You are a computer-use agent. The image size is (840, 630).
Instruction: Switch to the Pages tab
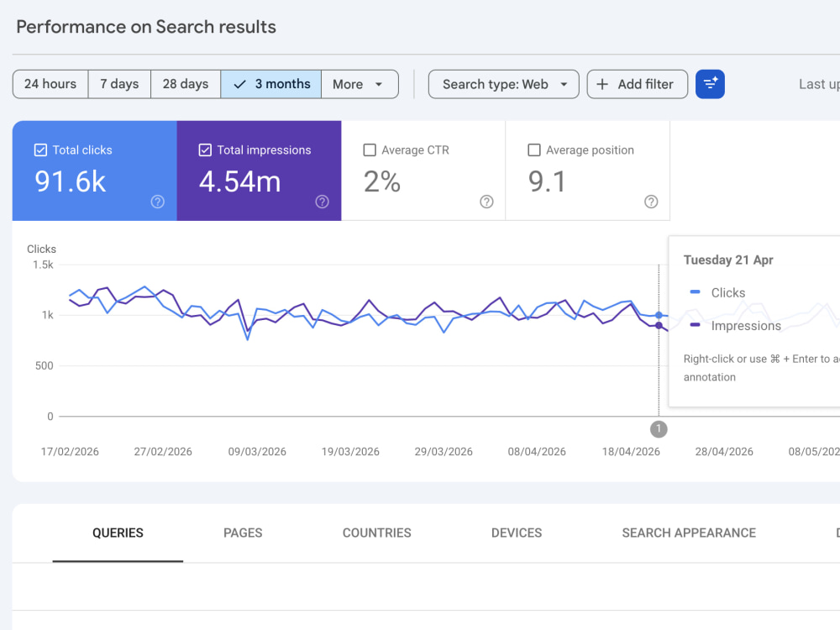243,533
